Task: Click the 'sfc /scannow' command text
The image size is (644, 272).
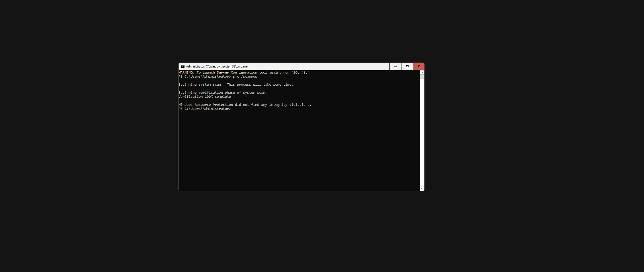Action: pyautogui.click(x=245, y=77)
